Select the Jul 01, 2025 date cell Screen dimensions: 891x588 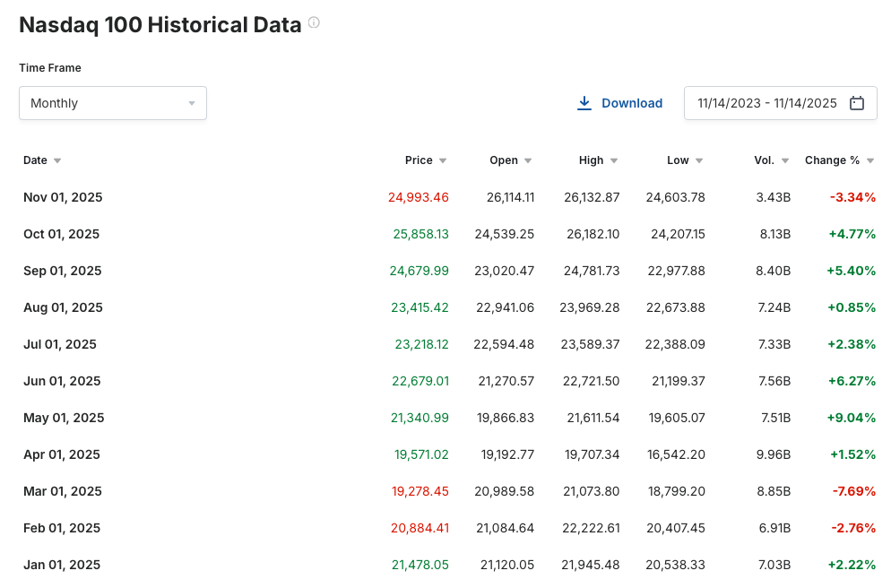pos(60,344)
